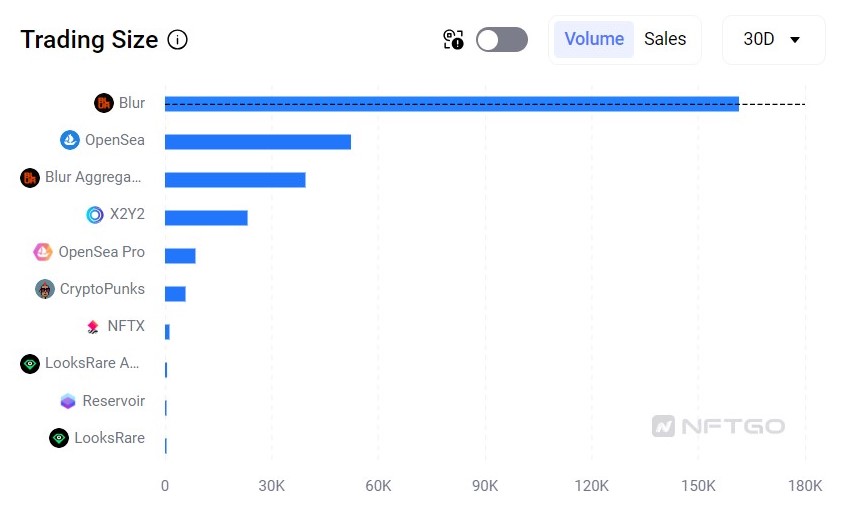The height and width of the screenshot is (512, 850).
Task: Click the OpenSea volume bar
Action: pos(257,141)
